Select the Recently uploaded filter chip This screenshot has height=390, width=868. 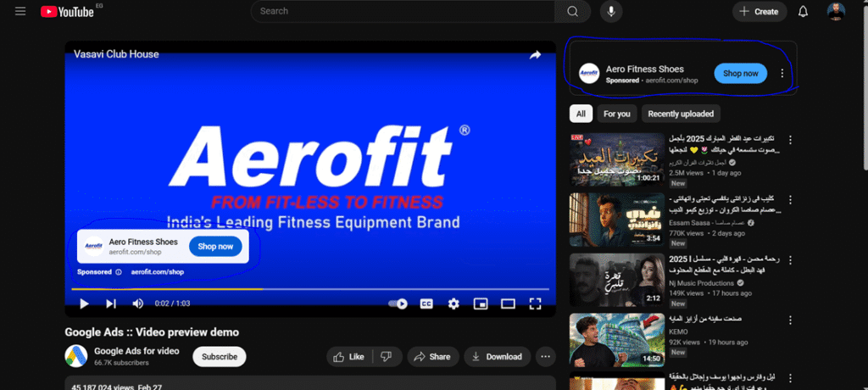(x=681, y=114)
